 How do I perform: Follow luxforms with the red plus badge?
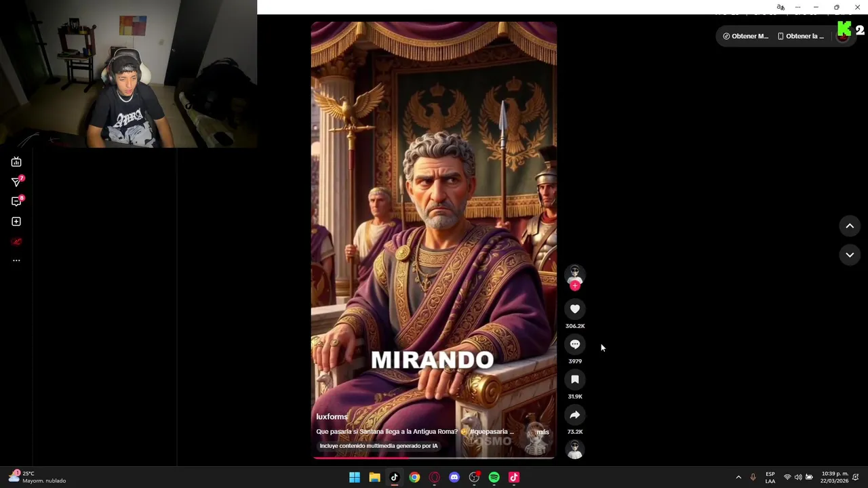tap(575, 286)
